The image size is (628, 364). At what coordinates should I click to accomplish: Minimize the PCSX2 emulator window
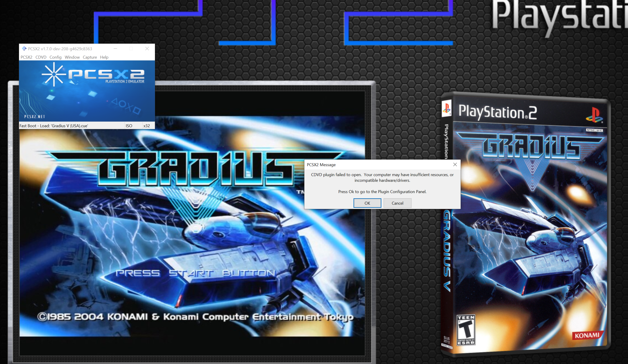coord(115,49)
